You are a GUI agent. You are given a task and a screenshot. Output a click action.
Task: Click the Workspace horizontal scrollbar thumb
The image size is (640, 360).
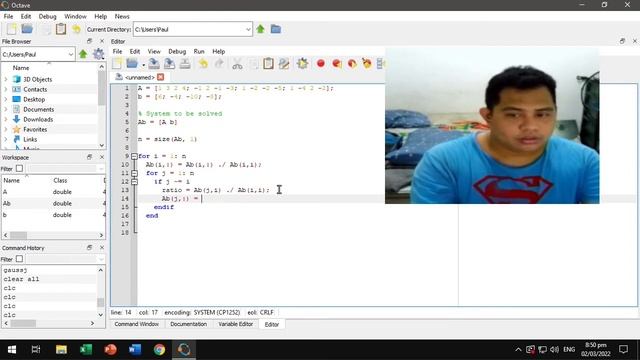click(x=18, y=236)
